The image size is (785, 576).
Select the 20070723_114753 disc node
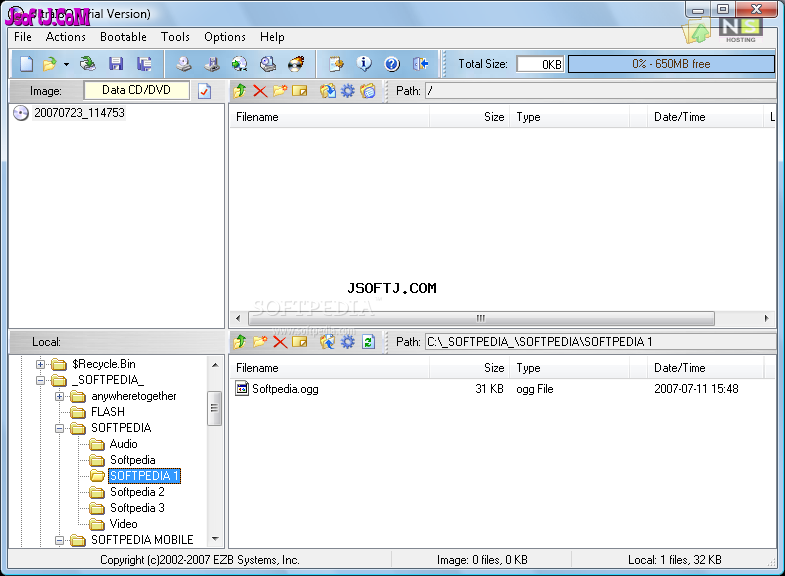click(x=79, y=113)
